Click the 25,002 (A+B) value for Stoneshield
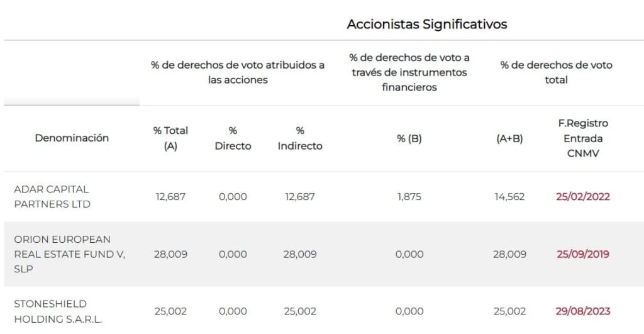Image resolution: width=644 pixels, height=334 pixels. (x=509, y=311)
